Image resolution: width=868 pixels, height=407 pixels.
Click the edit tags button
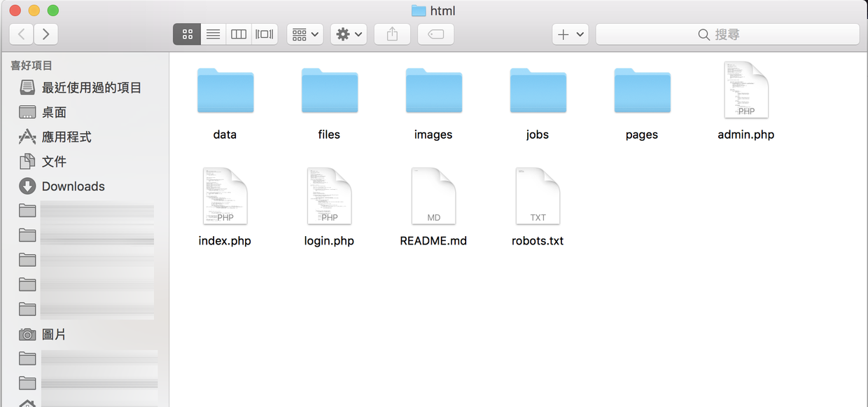coord(435,34)
